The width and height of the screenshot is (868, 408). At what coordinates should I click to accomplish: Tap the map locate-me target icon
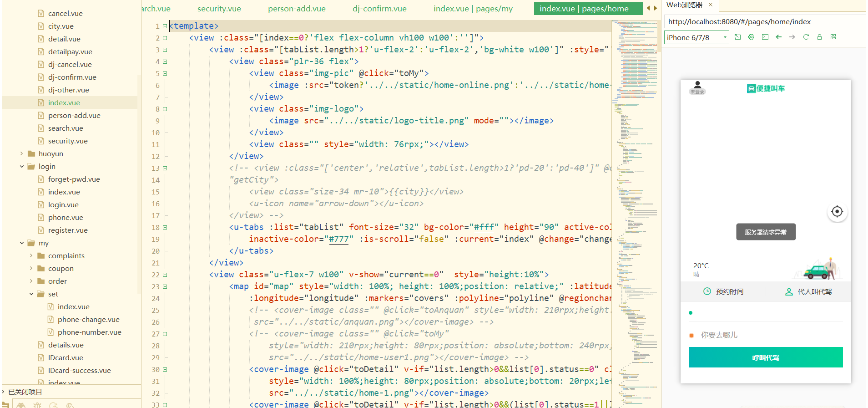pos(837,212)
